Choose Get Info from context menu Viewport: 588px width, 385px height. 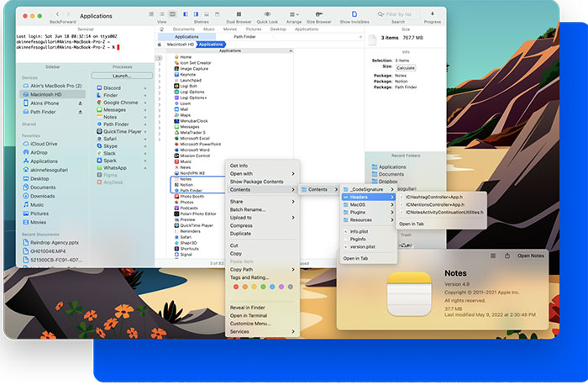point(239,166)
